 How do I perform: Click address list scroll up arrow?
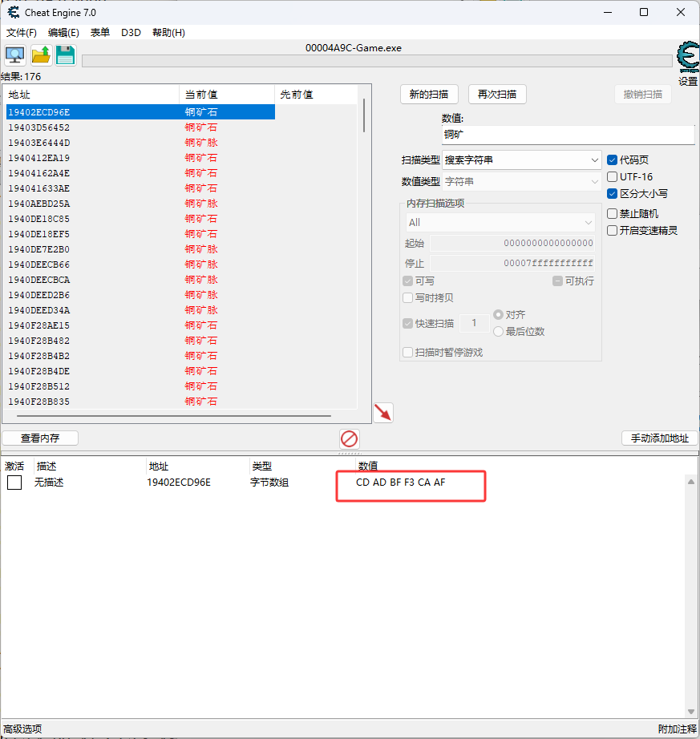pyautogui.click(x=691, y=482)
